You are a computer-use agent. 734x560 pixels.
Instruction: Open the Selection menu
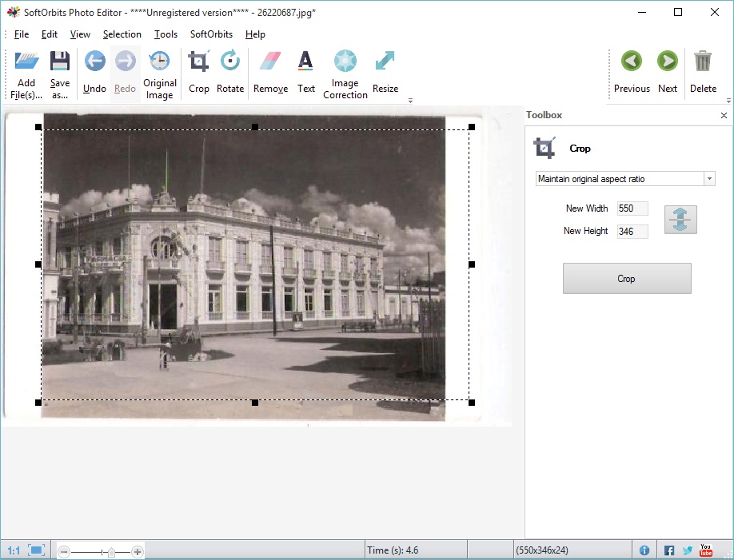[x=122, y=34]
